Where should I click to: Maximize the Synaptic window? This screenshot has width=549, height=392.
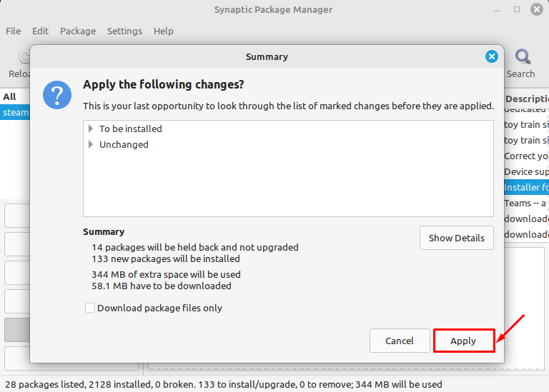click(x=517, y=10)
